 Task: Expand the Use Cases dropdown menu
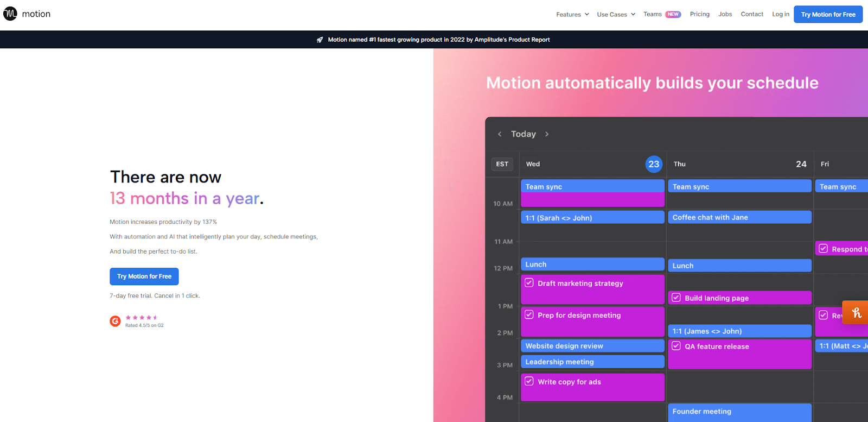pos(616,15)
